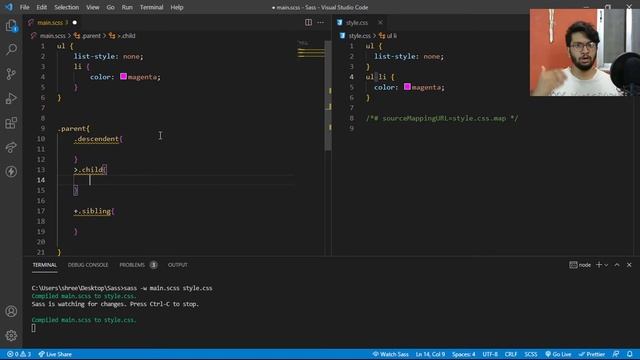Create a new terminal with plus icon

(599, 265)
